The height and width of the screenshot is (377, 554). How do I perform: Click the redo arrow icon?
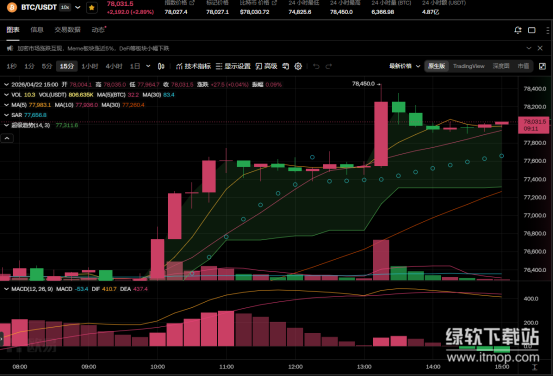pos(329,66)
